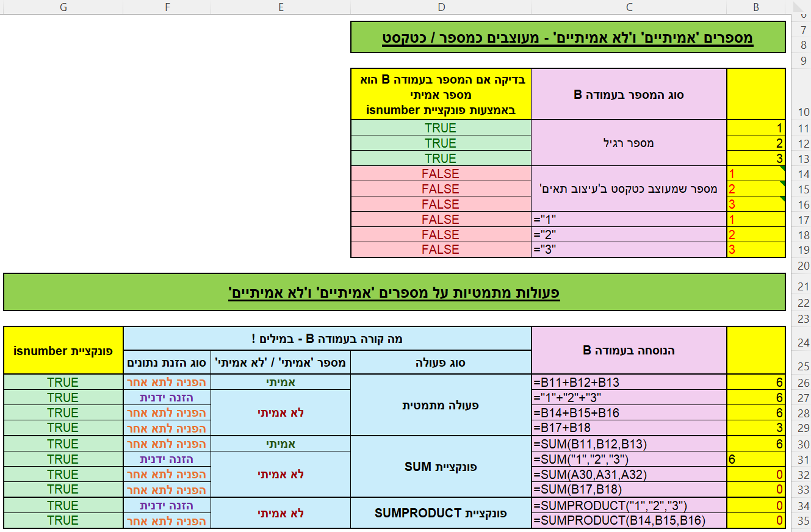Click the cell containing formula =B11+B12+B13
Screen dimensions: 811x532
(x=629, y=383)
